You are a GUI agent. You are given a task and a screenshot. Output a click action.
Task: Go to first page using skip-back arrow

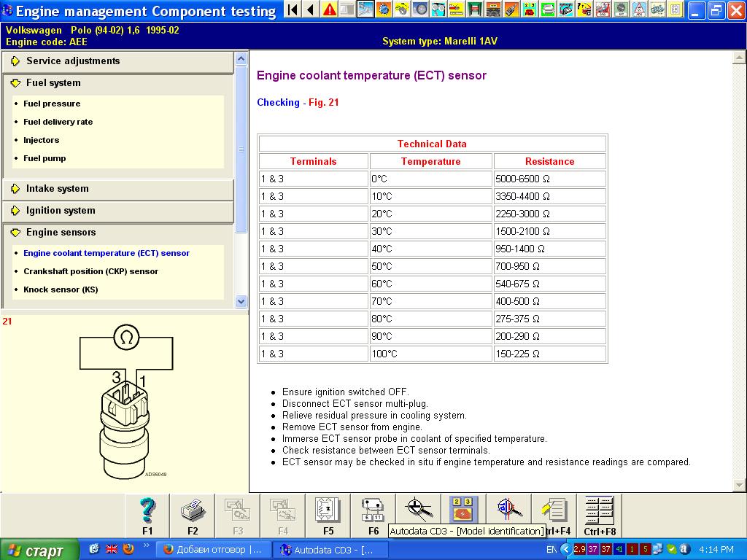tap(293, 9)
